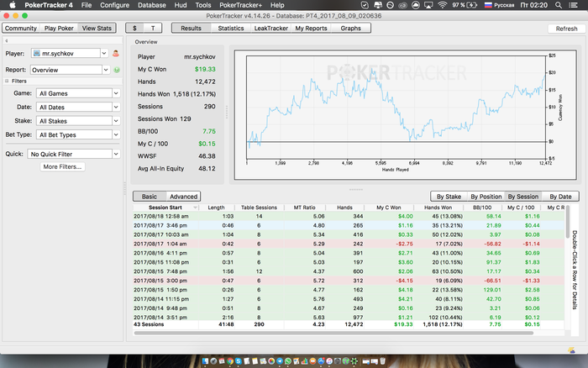Click the horizontal scrollbar under sessions table
Screen dimensions: 588x368
[333, 333]
